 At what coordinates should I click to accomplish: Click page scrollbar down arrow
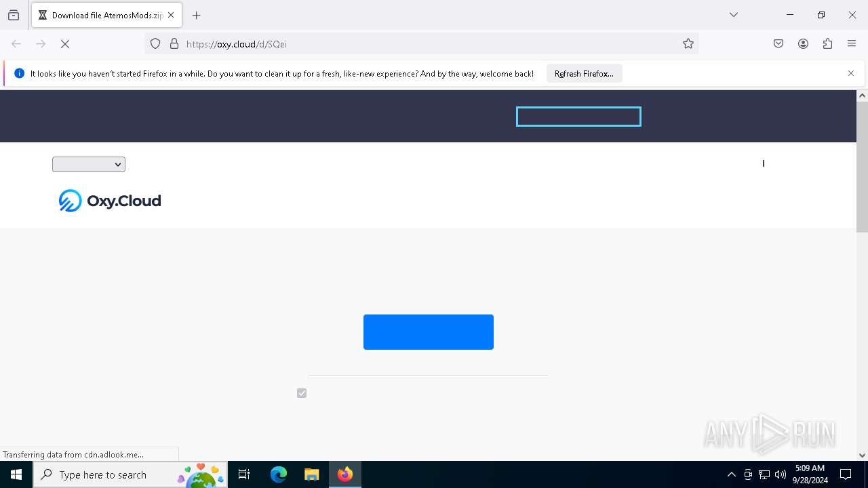pos(862,455)
